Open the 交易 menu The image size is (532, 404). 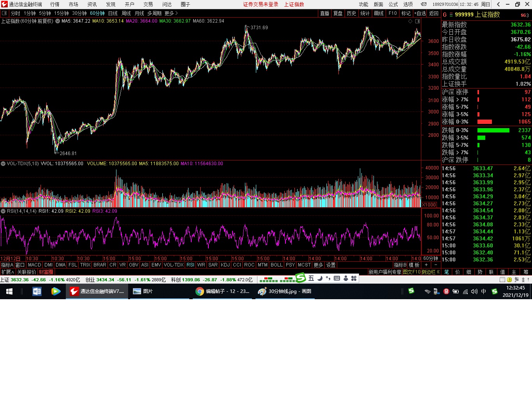(148, 4)
